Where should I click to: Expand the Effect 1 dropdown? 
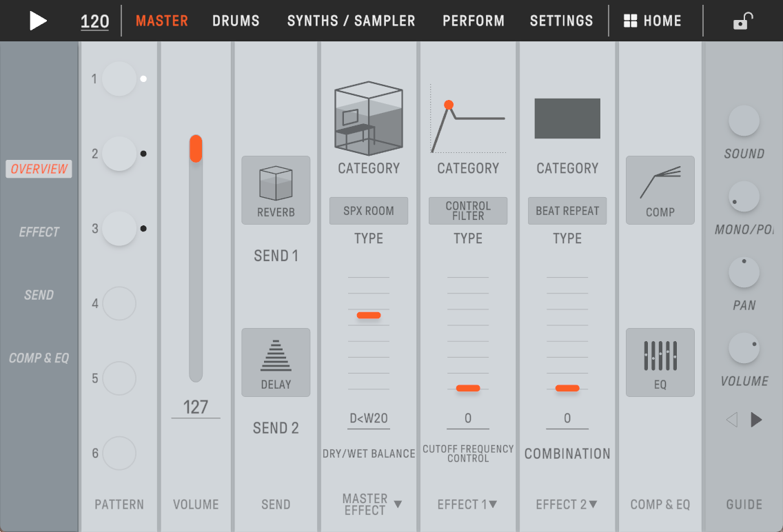(x=468, y=504)
